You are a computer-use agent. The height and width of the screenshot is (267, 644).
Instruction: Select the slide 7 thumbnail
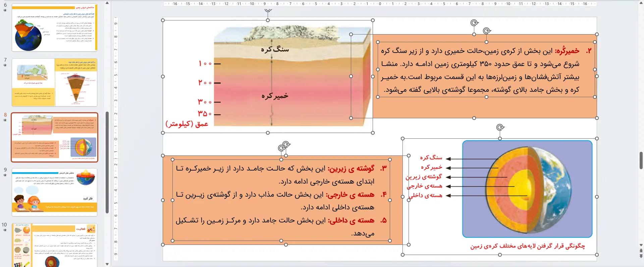pos(54,82)
